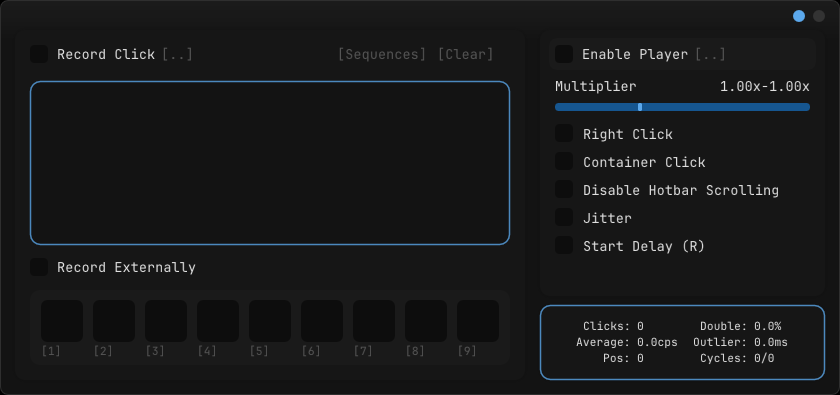Click the [Clear] button

pyautogui.click(x=466, y=54)
